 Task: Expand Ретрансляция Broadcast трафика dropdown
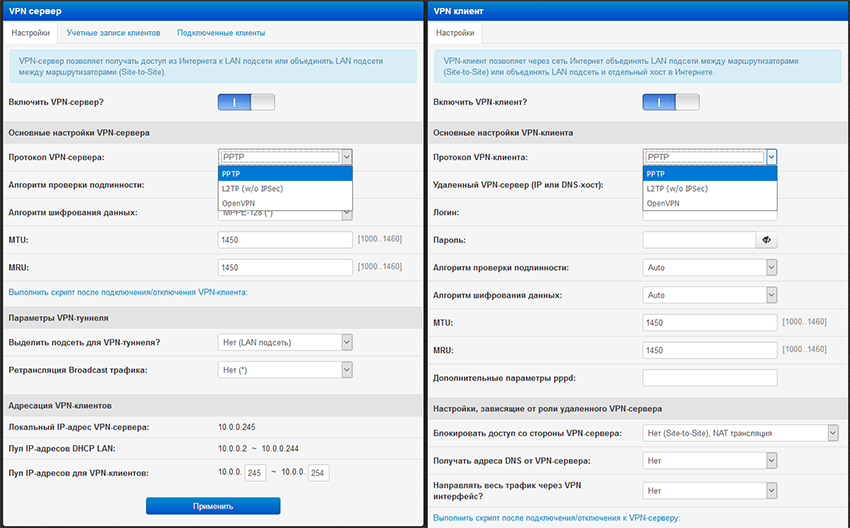285,370
